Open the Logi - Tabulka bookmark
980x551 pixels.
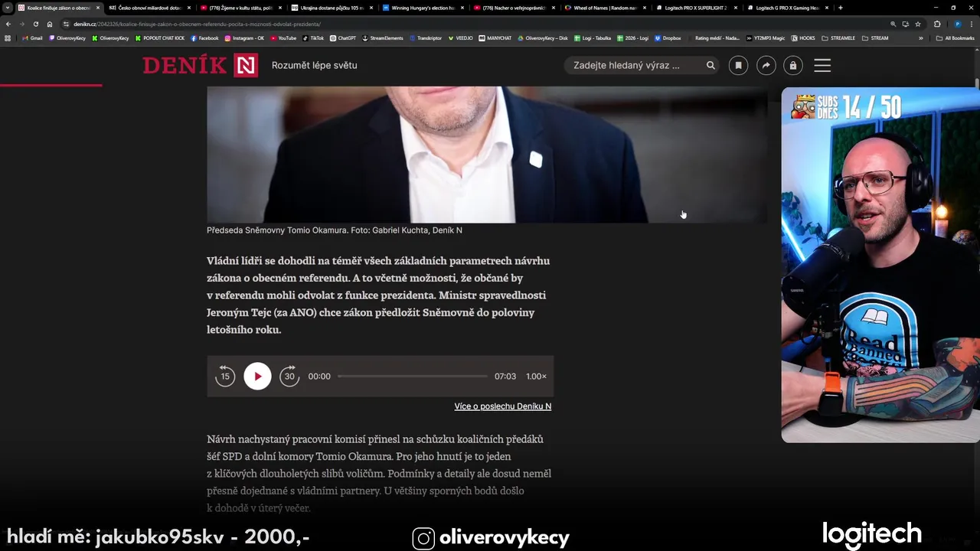[593, 37]
